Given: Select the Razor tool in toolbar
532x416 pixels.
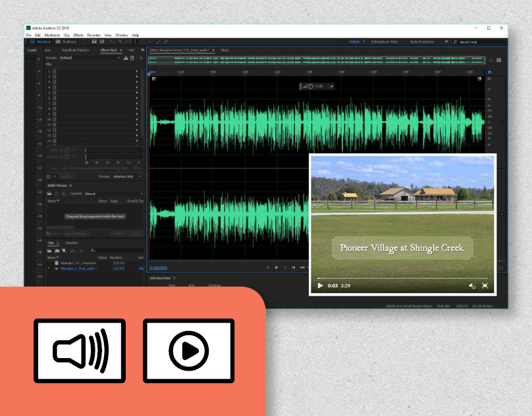Looking at the screenshot, I should click(x=120, y=41).
